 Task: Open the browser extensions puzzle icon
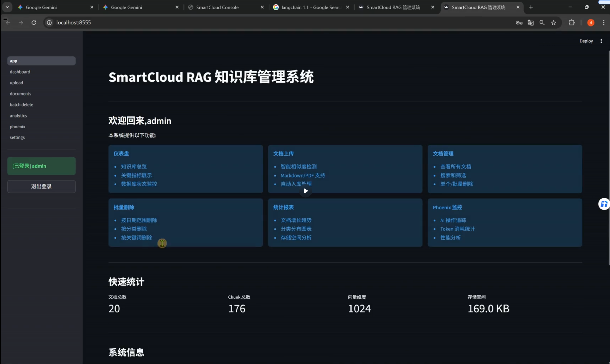pyautogui.click(x=572, y=23)
